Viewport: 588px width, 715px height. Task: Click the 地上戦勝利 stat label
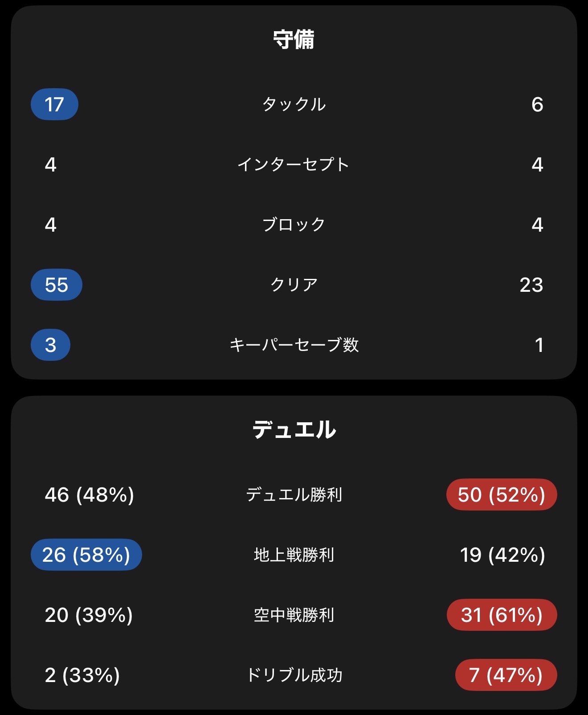[294, 555]
